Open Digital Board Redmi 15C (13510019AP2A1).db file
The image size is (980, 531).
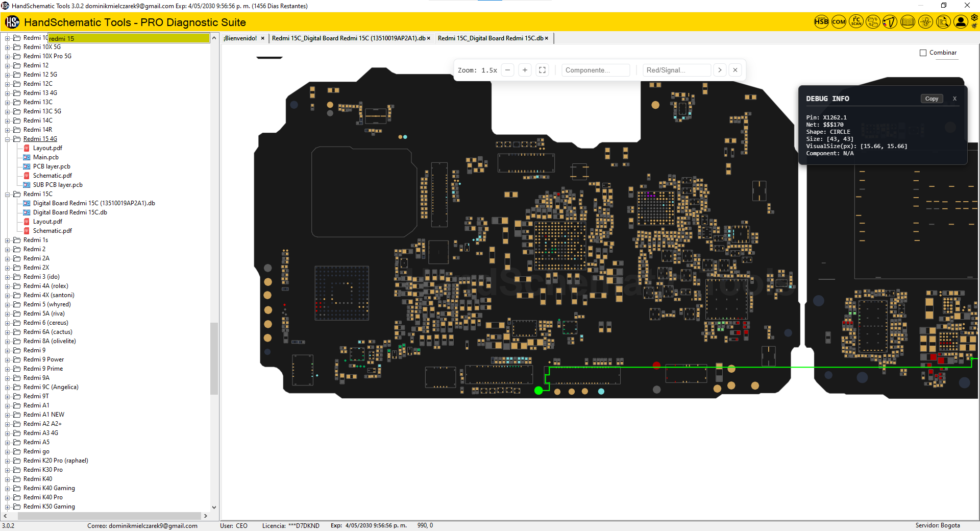pyautogui.click(x=94, y=203)
